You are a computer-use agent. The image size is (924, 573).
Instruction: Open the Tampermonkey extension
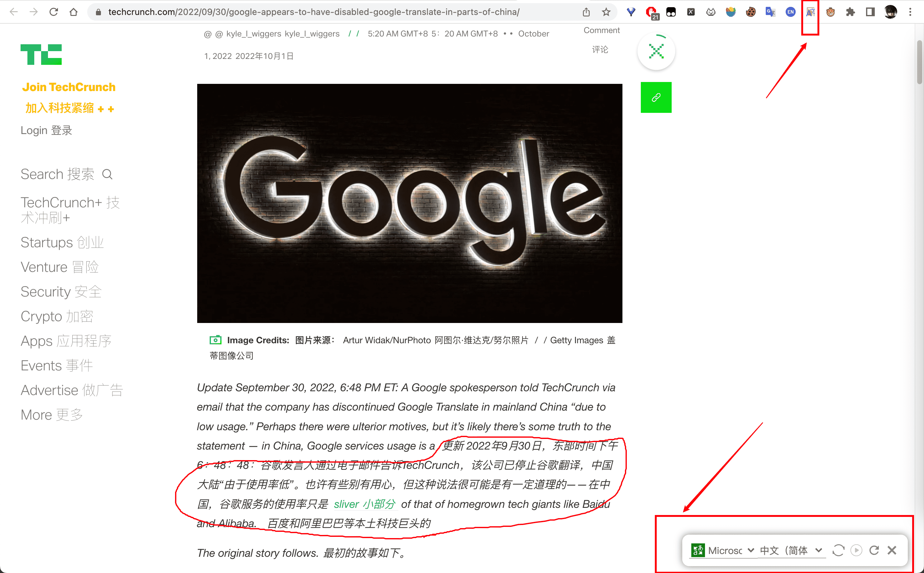pos(671,12)
